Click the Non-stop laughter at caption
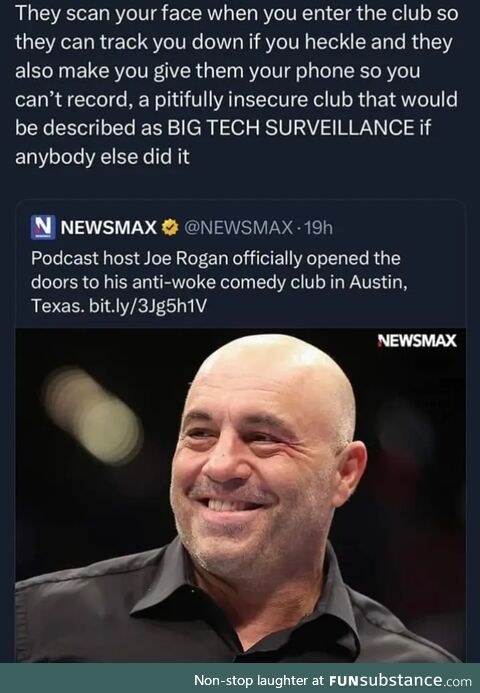 click(x=259, y=680)
